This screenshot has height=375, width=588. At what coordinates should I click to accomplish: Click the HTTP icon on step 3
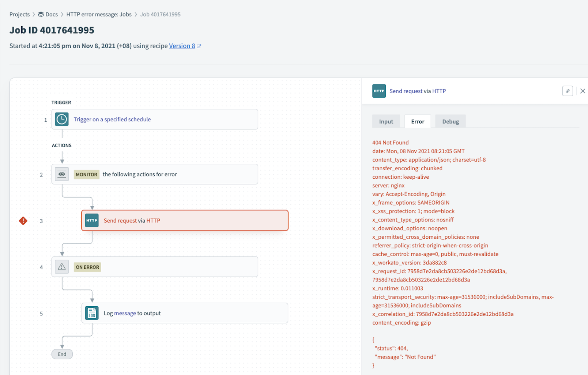[92, 220]
